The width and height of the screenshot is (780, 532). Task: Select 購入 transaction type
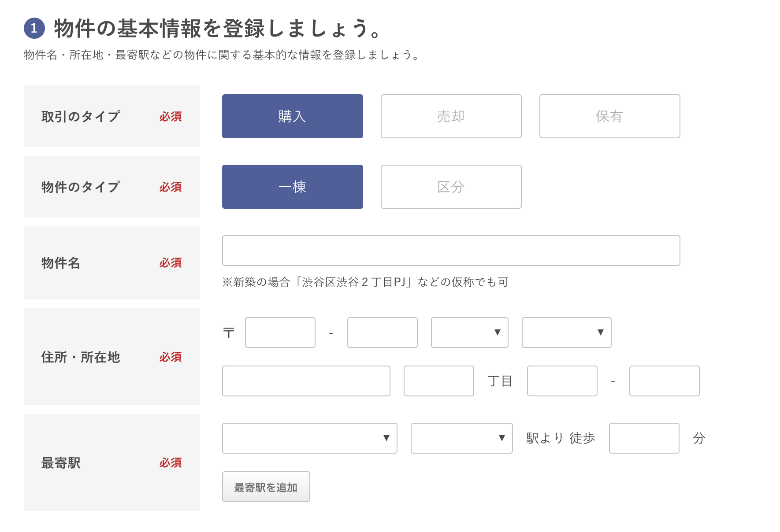click(292, 116)
